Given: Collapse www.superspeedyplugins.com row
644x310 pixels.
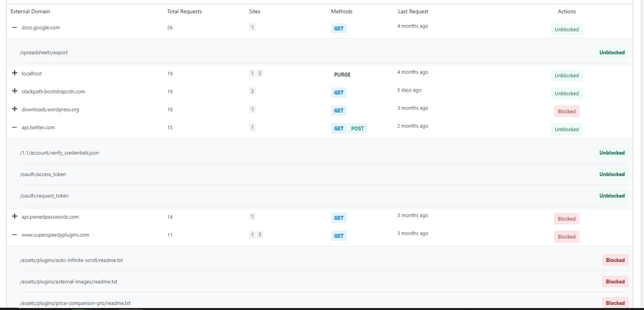Looking at the screenshot, I should click(x=14, y=235).
